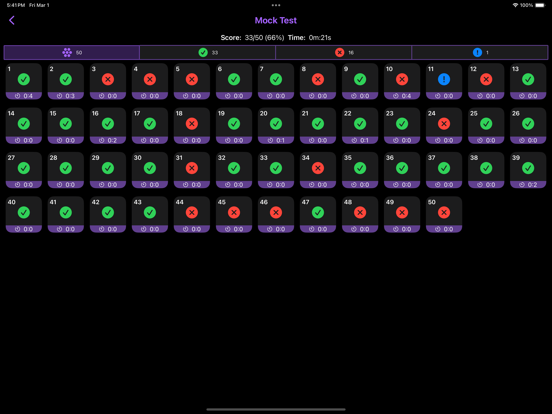Select question number 17 card

(x=150, y=126)
